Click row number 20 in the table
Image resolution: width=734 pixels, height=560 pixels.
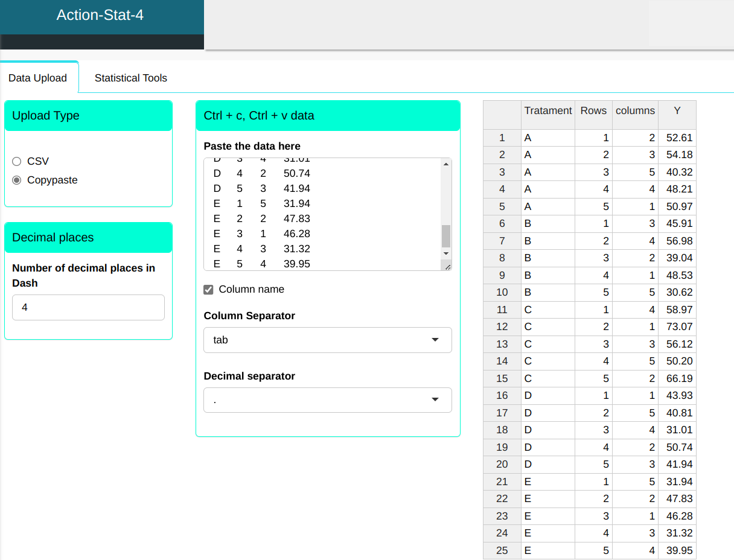pos(502,465)
